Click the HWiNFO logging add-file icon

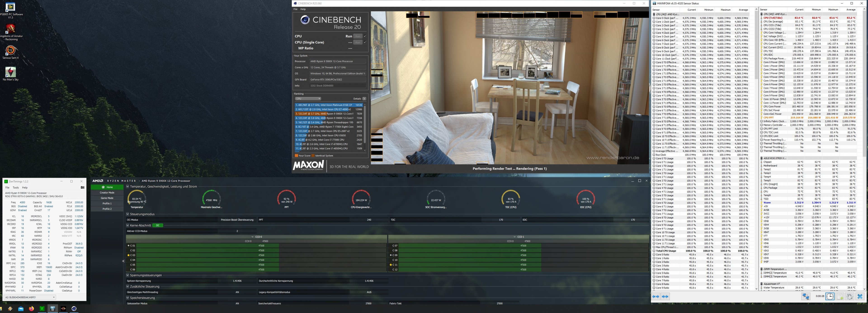click(840, 296)
